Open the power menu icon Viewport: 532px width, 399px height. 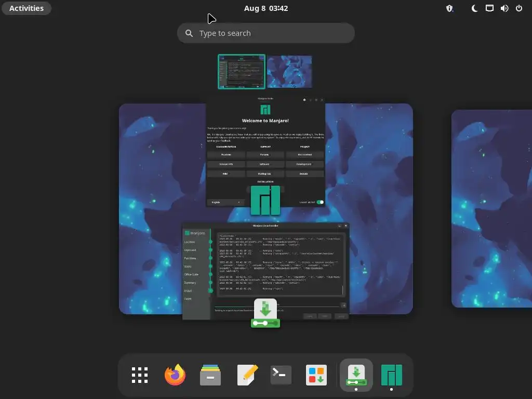519,8
